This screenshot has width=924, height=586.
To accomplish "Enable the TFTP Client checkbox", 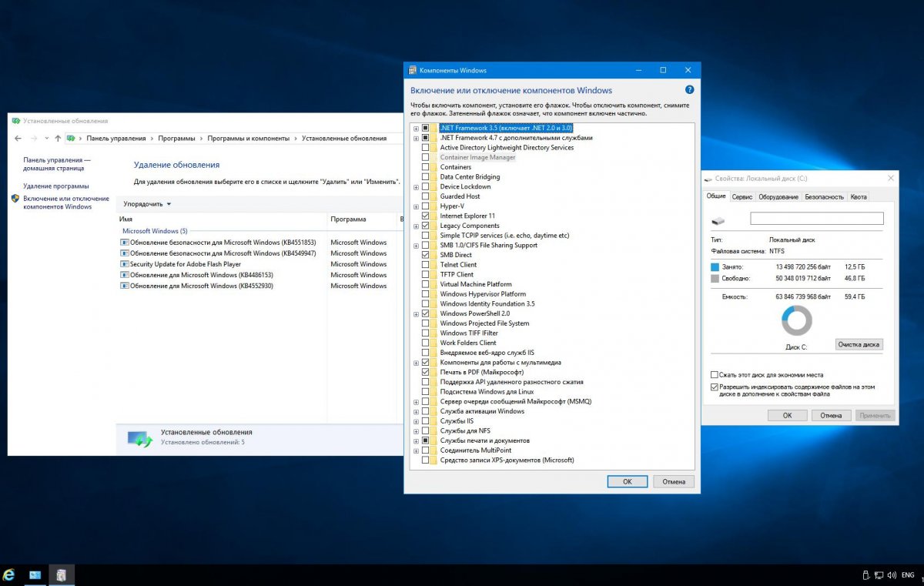I will (x=425, y=275).
